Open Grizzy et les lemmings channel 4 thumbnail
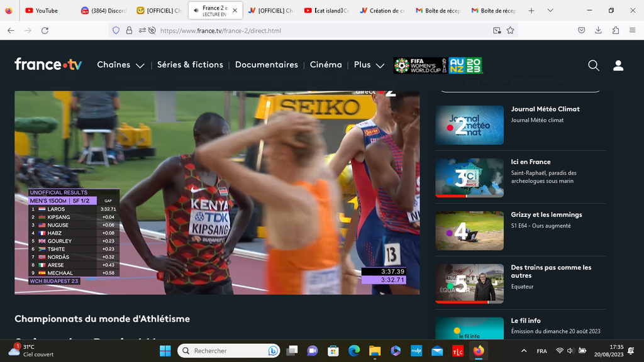The image size is (644, 362). 469,231
